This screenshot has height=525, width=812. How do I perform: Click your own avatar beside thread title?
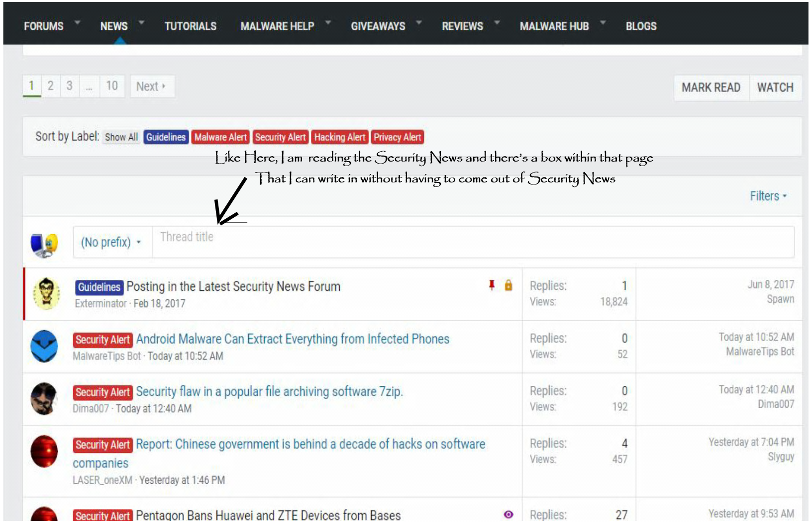pyautogui.click(x=44, y=244)
